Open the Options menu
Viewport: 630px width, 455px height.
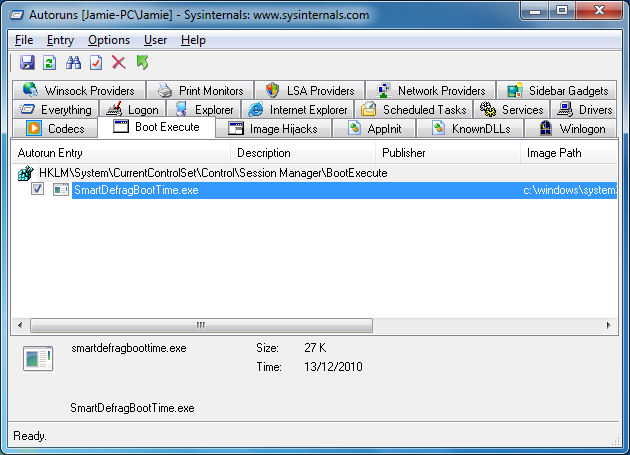point(109,40)
